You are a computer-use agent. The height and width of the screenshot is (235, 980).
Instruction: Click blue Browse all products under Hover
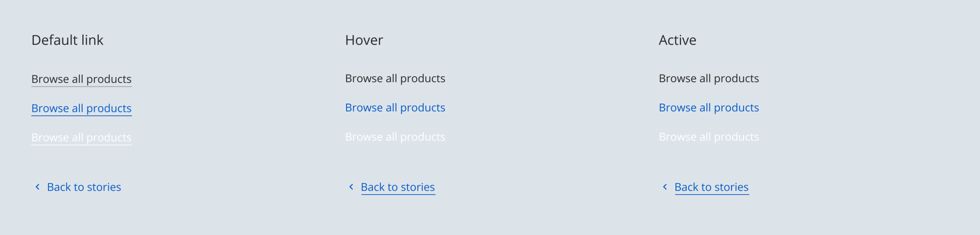point(395,108)
